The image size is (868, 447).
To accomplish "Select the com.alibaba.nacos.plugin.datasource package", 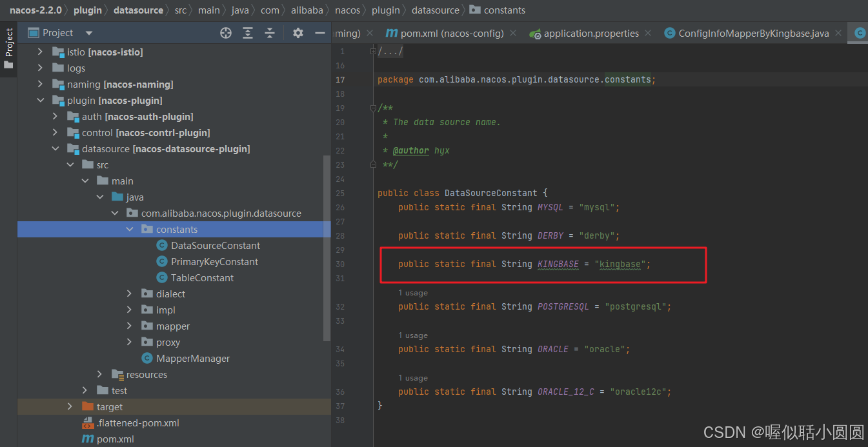I will [x=221, y=213].
